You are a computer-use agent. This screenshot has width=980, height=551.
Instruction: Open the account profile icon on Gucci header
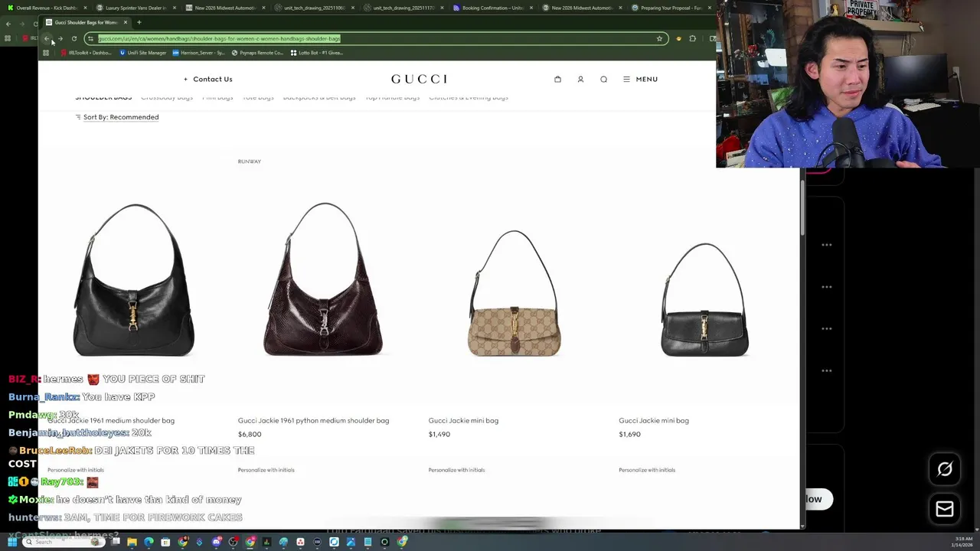(580, 79)
